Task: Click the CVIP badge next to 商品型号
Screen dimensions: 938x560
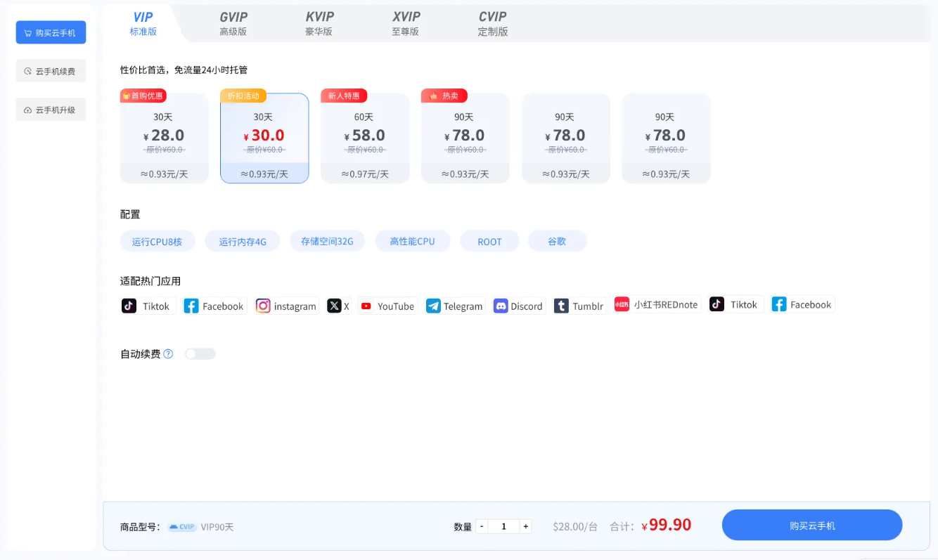Action: point(182,526)
